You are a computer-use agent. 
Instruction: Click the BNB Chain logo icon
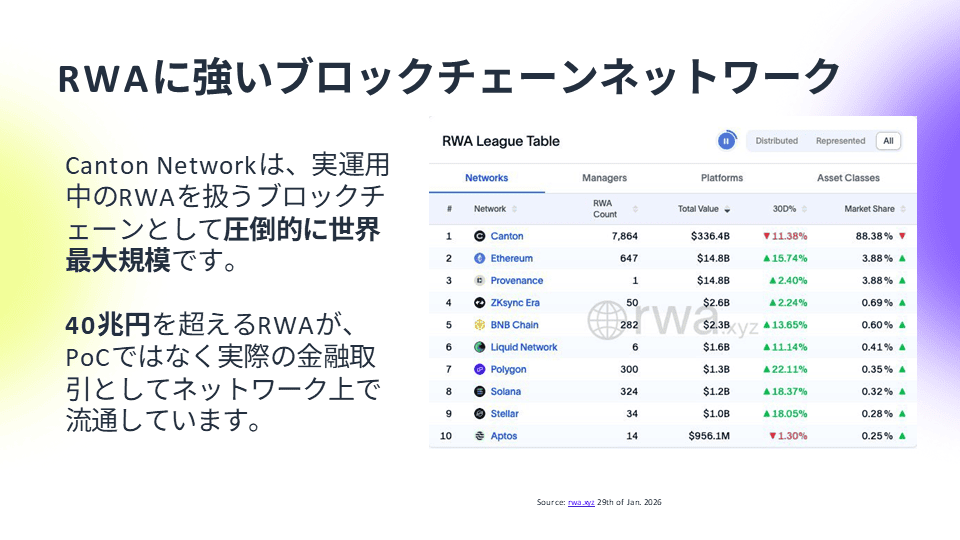(x=480, y=325)
